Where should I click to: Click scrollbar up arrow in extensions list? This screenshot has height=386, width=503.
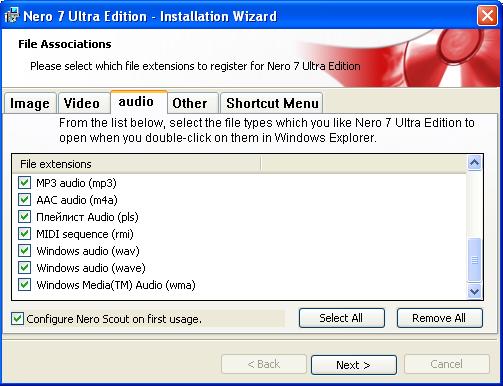[x=474, y=163]
